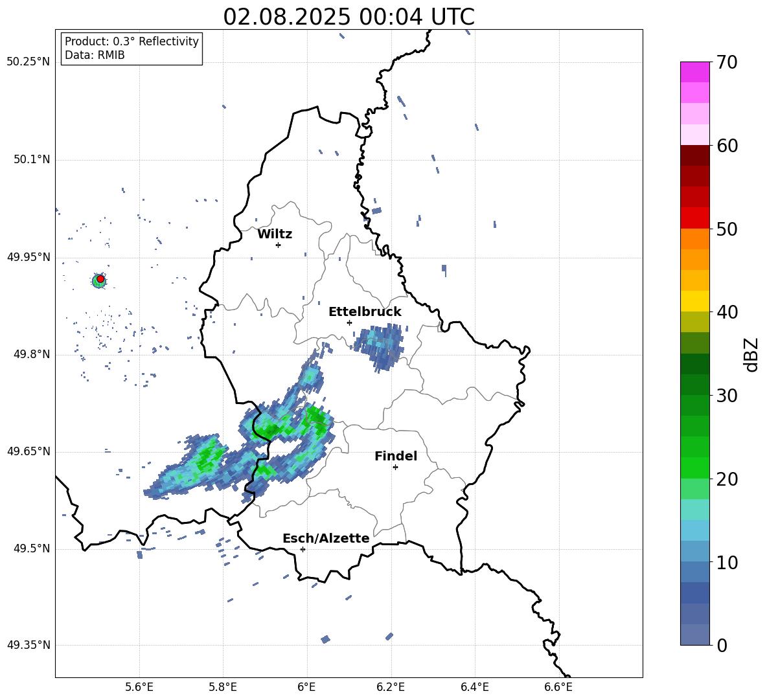
Task: Click the 49.95°N latitude tick label
Action: coord(28,257)
